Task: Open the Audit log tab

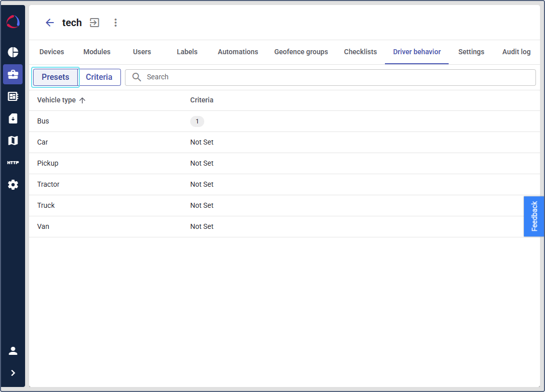Action: point(516,52)
